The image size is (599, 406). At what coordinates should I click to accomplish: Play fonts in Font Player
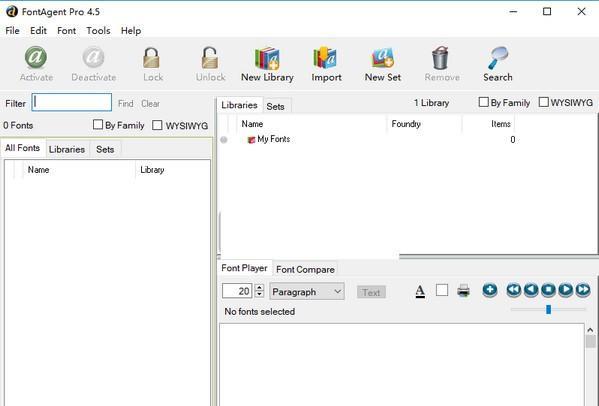click(x=566, y=290)
